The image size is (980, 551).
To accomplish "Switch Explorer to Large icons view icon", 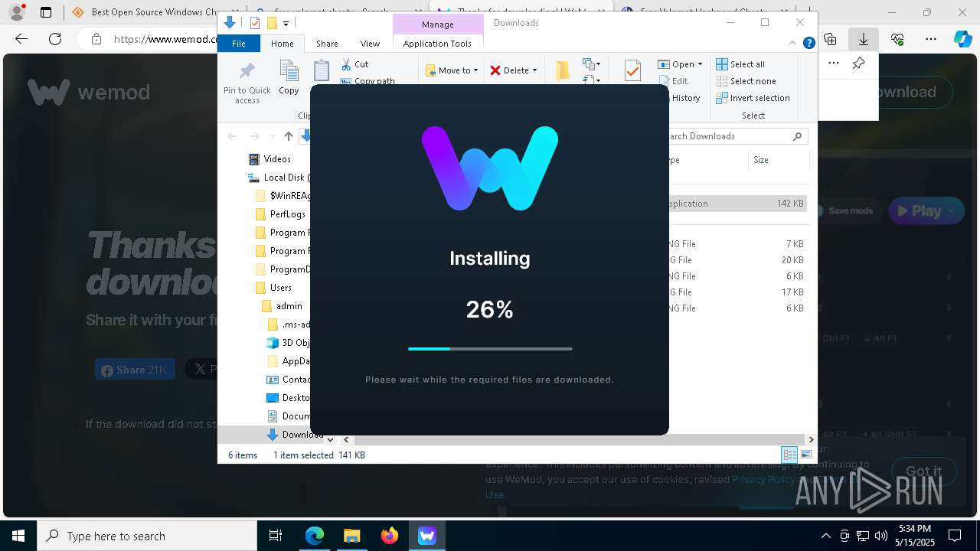I will (805, 455).
